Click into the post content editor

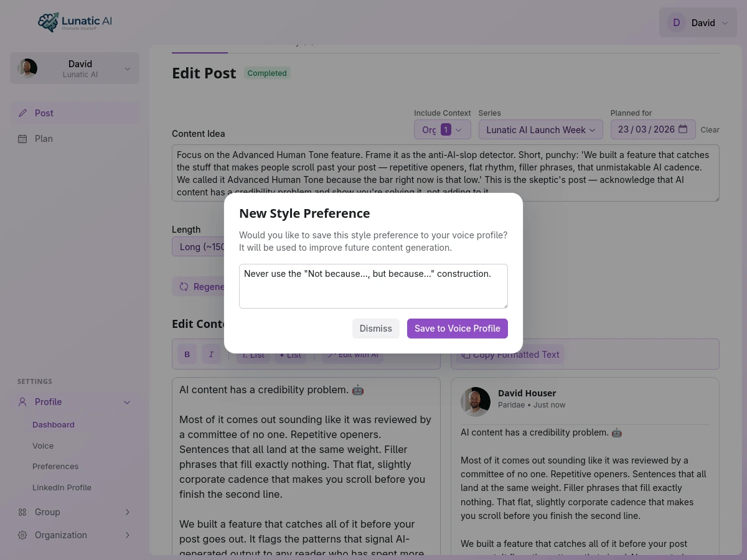[x=306, y=465]
